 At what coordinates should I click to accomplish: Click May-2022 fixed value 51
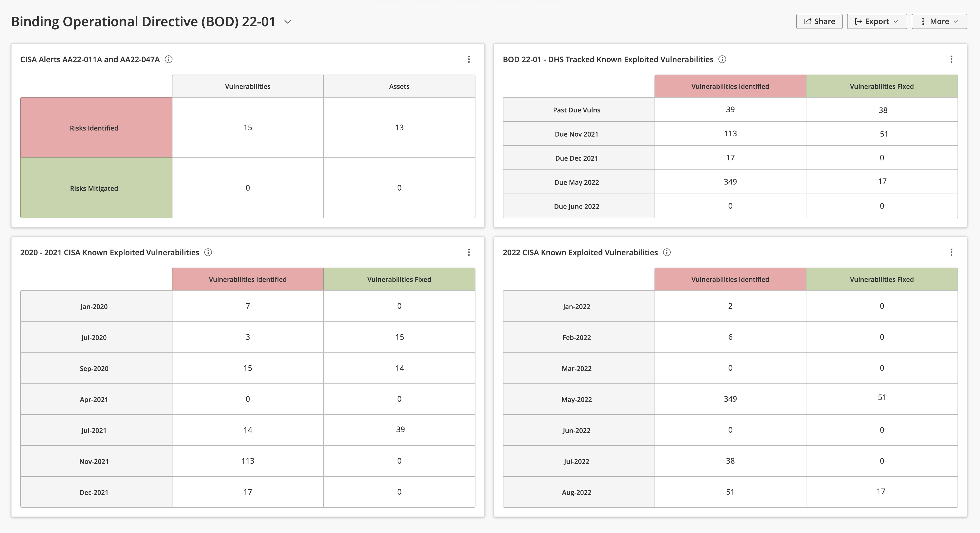pos(882,398)
